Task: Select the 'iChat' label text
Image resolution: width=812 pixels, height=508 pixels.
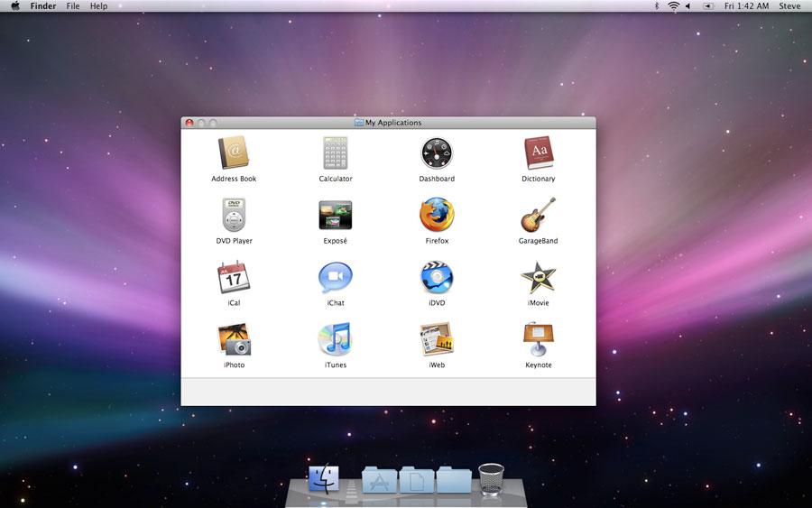Action: (336, 303)
